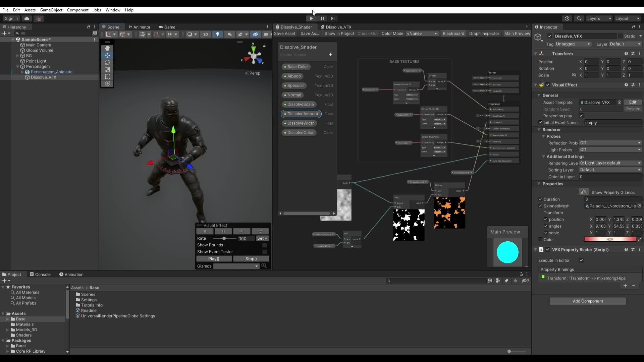Enable Show Bounds in the Visual Effect overlay
This screenshot has height=362, width=644.
click(265, 245)
